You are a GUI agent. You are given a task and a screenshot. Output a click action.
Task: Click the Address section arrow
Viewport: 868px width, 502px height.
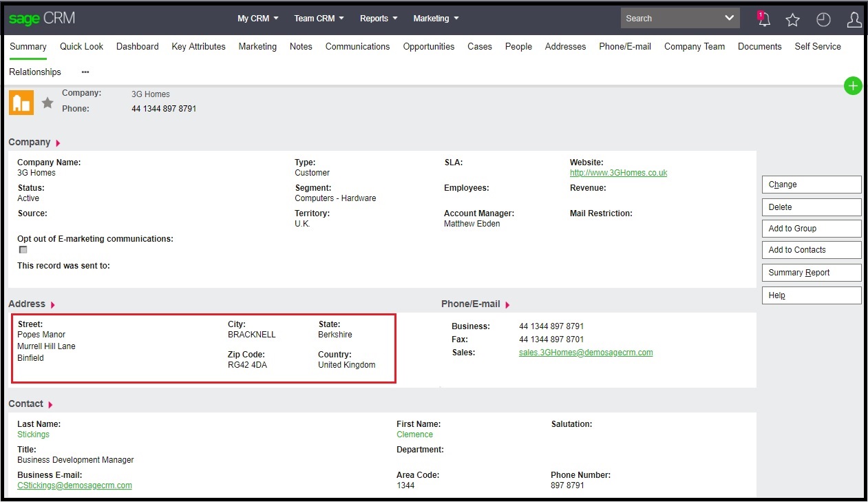pos(53,305)
